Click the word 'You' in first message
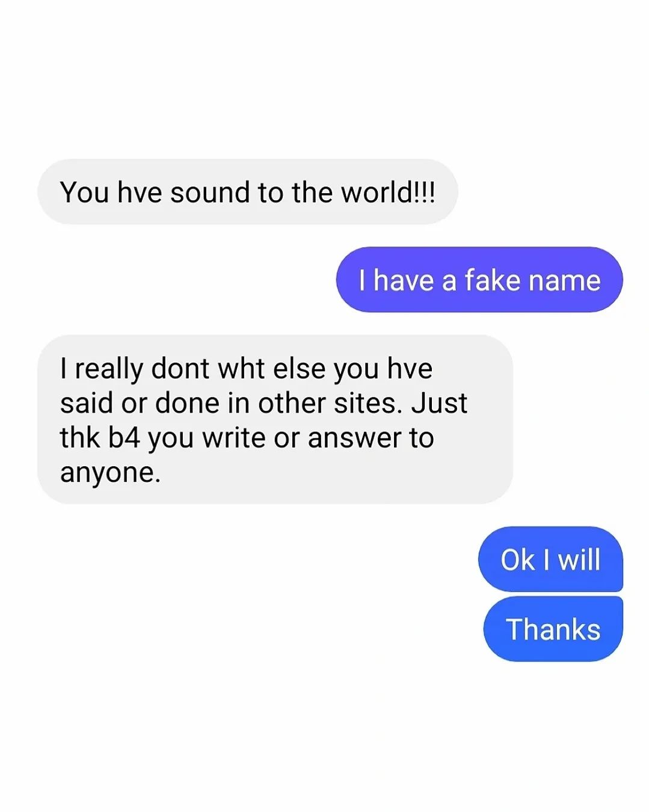649x812 pixels. [x=84, y=192]
